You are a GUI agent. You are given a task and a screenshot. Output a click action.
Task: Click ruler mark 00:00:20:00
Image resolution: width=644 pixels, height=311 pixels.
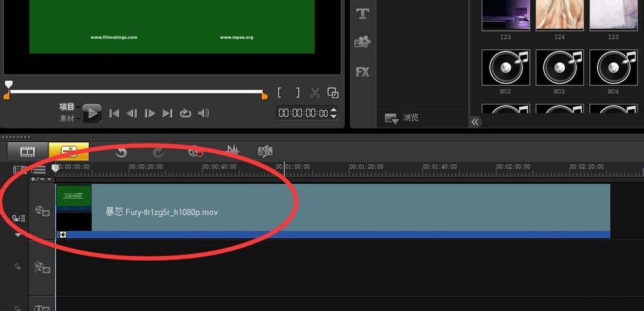coord(146,167)
